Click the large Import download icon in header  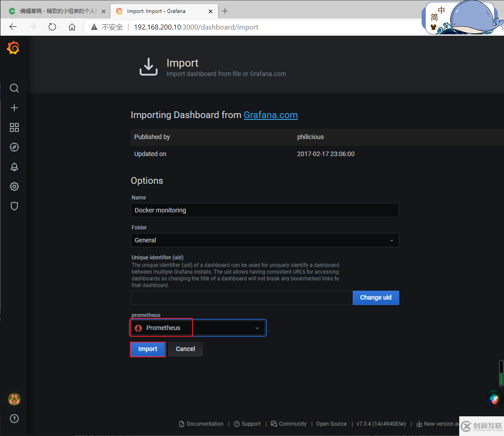[149, 67]
